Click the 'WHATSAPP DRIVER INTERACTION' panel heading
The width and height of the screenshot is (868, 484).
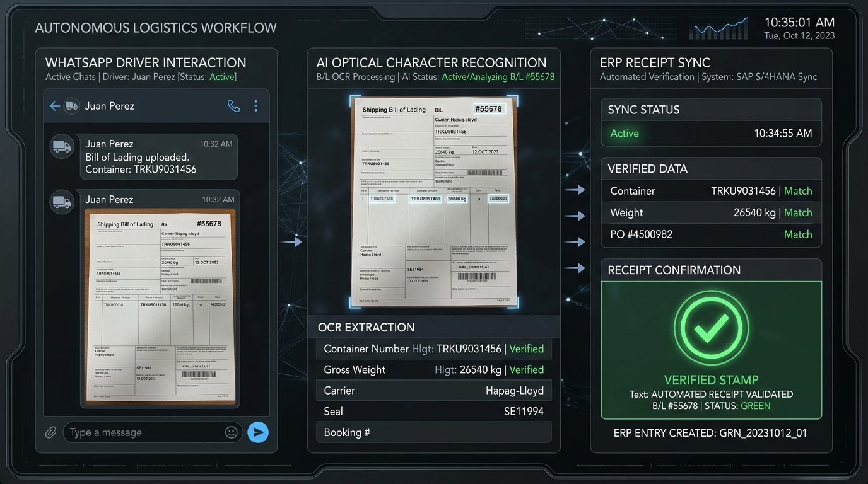(146, 62)
